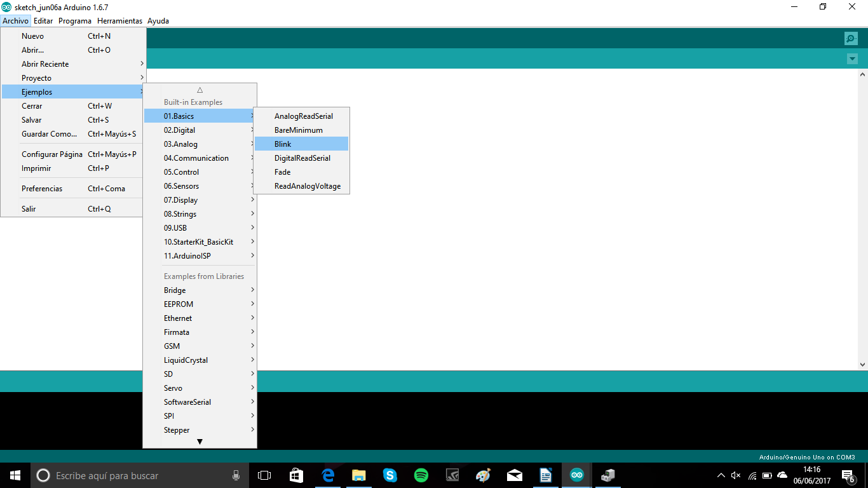Launch Microsoft Edge from the taskbar
Screen dimensions: 868x488
[x=328, y=475]
